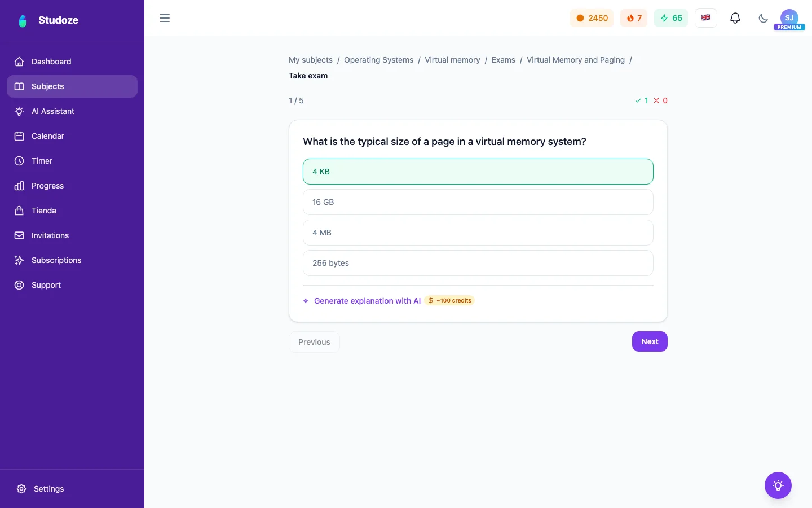Click the Studoze logo
Image resolution: width=812 pixels, height=508 pixels.
point(48,20)
